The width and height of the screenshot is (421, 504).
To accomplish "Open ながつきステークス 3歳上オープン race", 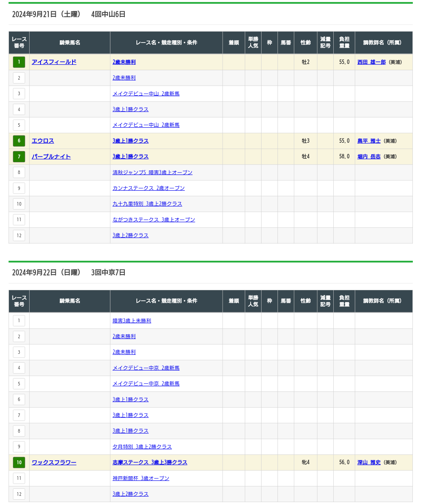I will (154, 220).
